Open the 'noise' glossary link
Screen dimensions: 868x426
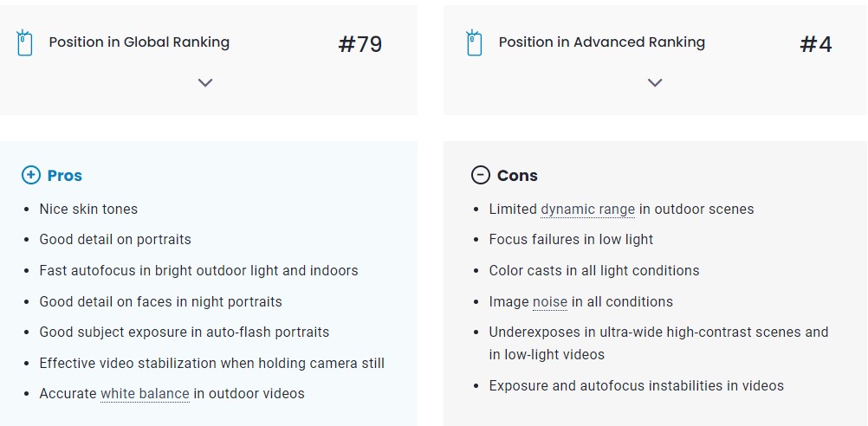coord(550,302)
